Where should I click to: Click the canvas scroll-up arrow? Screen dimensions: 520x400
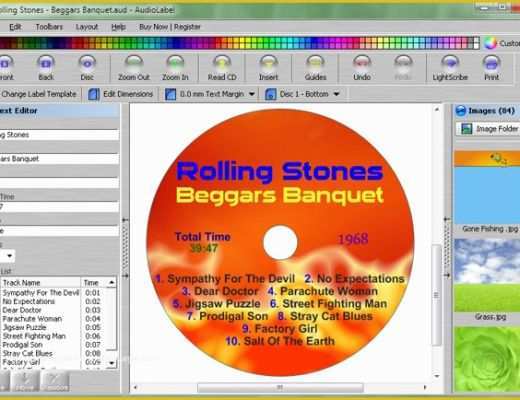coord(437,110)
